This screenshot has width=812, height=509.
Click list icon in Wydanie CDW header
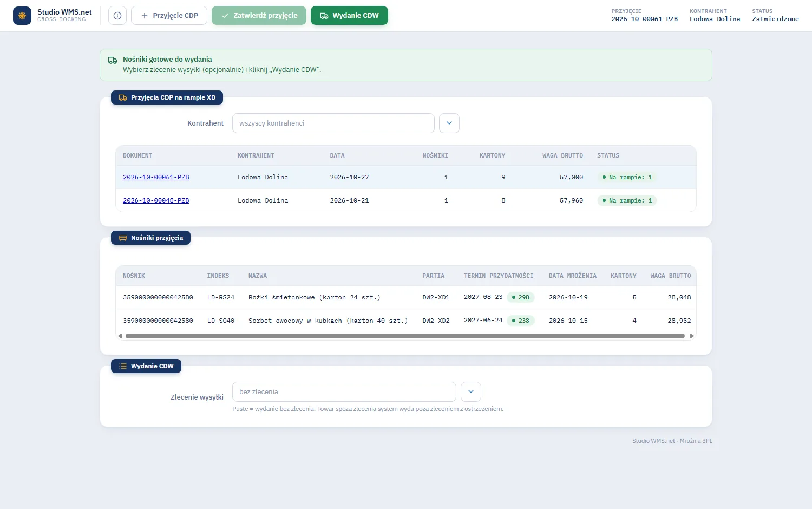tap(123, 366)
